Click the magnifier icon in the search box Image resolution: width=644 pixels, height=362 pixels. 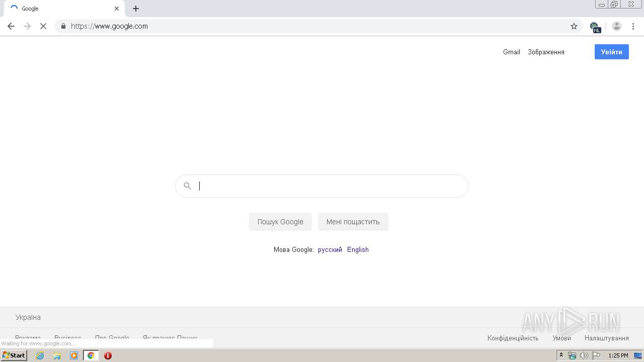(x=187, y=186)
